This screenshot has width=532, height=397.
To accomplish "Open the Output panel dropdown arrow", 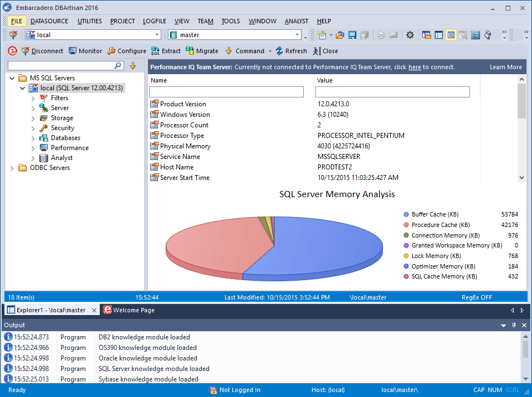I will click(504, 326).
